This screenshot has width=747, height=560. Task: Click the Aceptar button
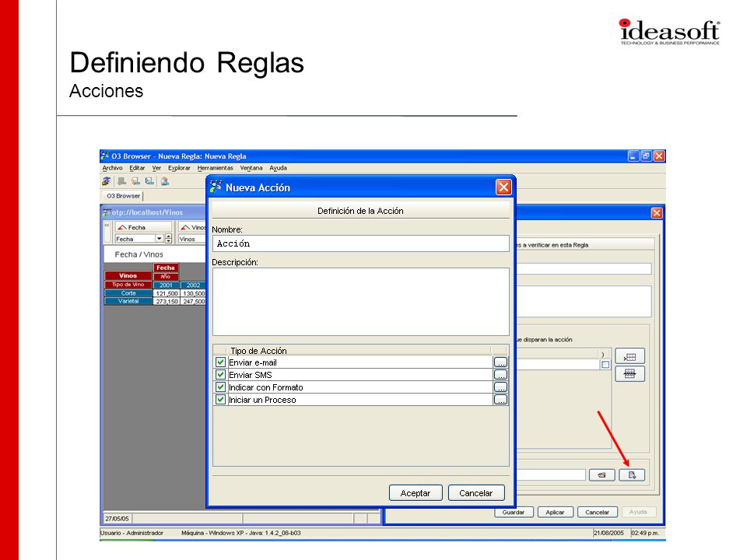[x=416, y=493]
